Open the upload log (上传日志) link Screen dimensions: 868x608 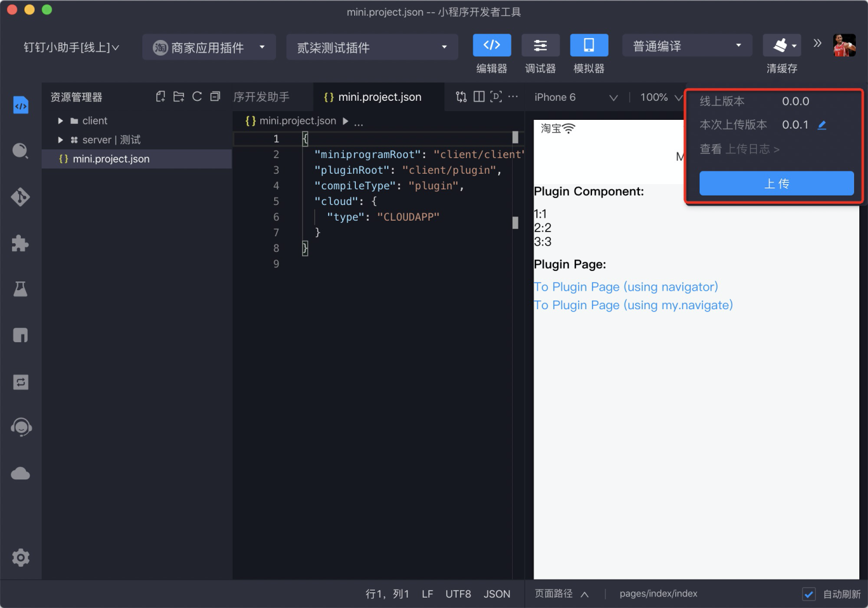[x=753, y=149]
